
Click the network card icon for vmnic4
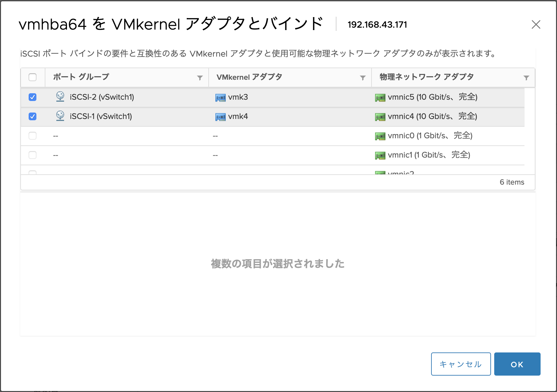coord(380,117)
